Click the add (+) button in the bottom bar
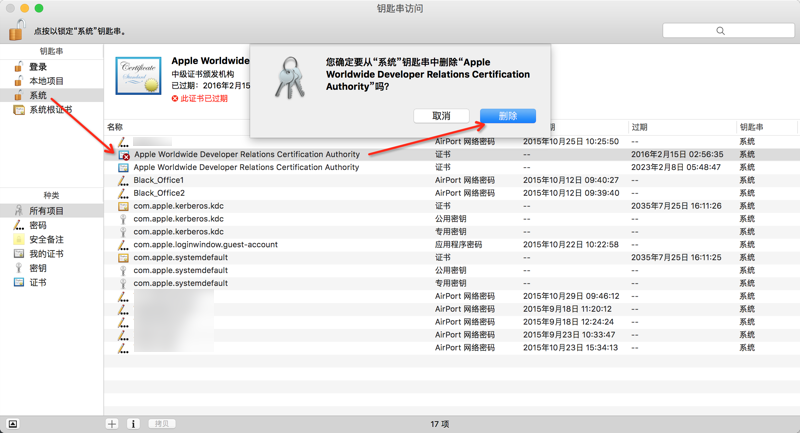 point(112,424)
